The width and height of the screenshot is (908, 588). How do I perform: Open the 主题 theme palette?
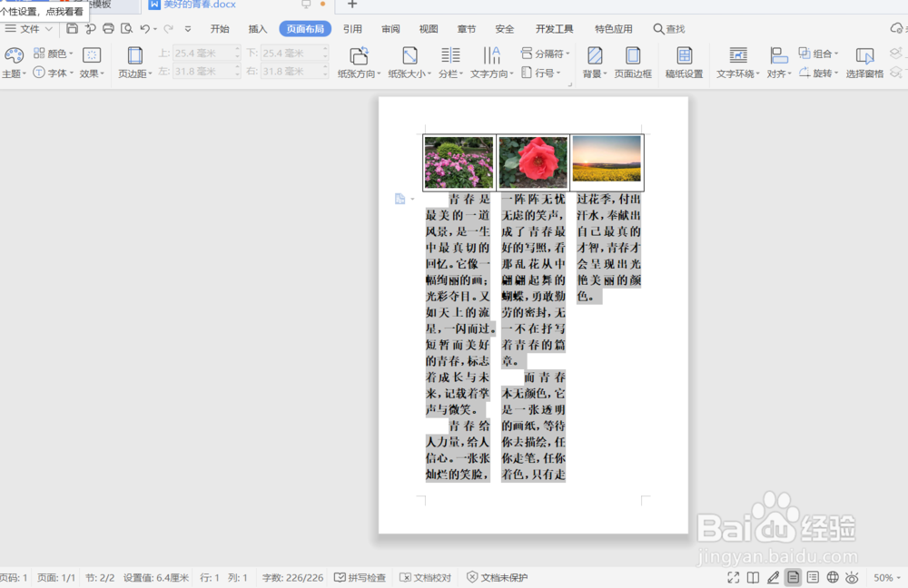coord(14,63)
